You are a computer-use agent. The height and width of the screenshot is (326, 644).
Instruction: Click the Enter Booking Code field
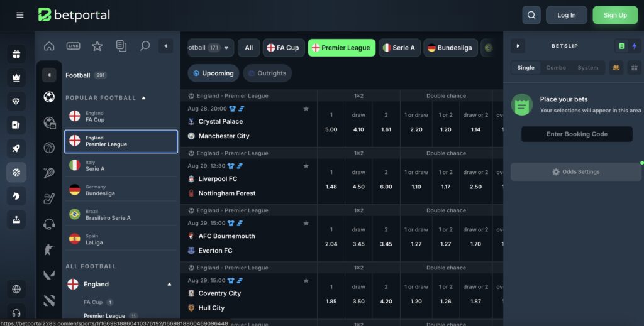pos(577,134)
